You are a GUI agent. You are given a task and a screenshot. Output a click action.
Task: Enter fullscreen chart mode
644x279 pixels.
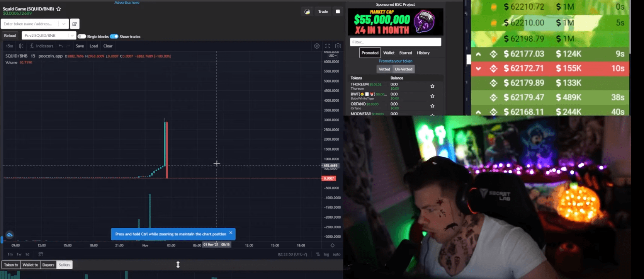[x=327, y=46]
